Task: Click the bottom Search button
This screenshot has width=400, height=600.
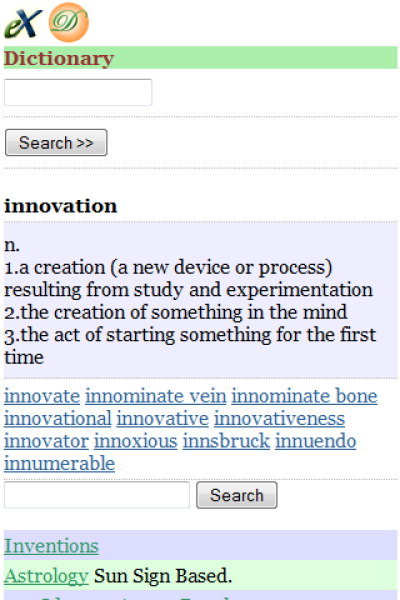Action: [x=237, y=495]
